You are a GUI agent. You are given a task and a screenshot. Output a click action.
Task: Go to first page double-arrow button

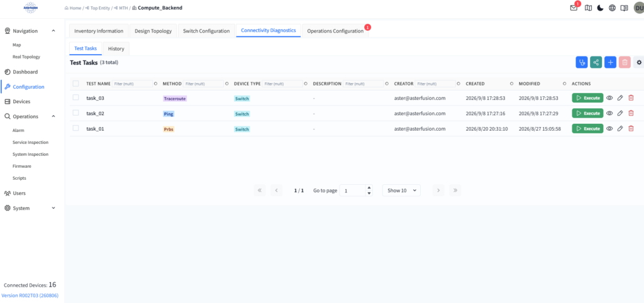point(260,190)
